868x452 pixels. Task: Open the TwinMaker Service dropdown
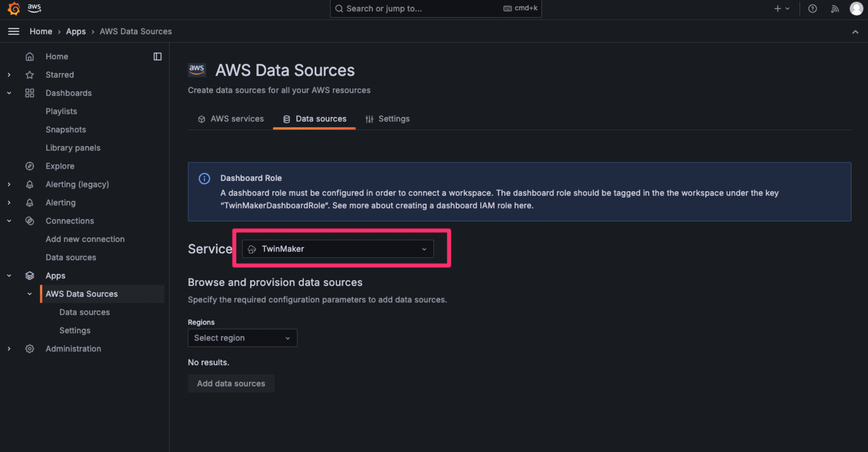(x=338, y=249)
